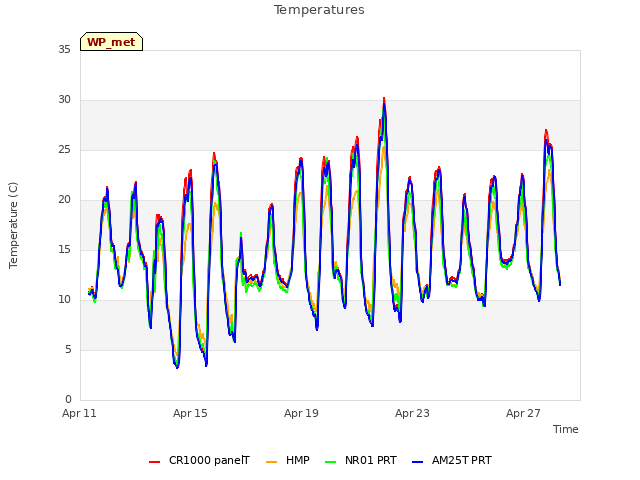Viewport: 640px width, 480px height.
Task: Click the Temperatures chart title
Action: (x=319, y=10)
